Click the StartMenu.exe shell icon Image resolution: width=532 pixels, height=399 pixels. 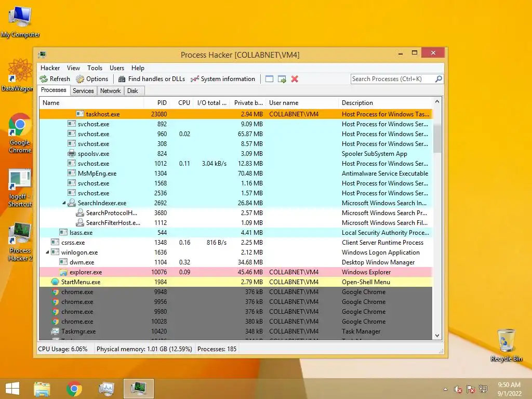coord(55,282)
